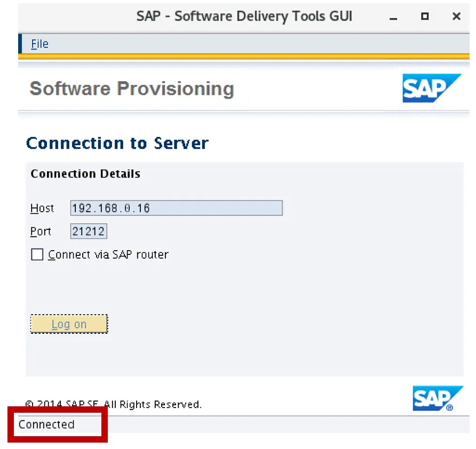
Task: Click the Port field label
Action: [41, 231]
